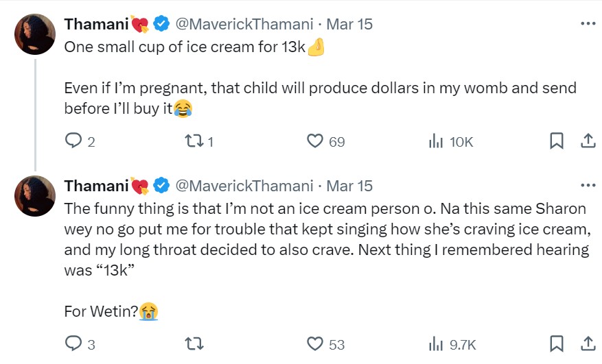The height and width of the screenshot is (364, 602).
Task: Click Thamani's avatar on second tweet
Action: [35, 196]
